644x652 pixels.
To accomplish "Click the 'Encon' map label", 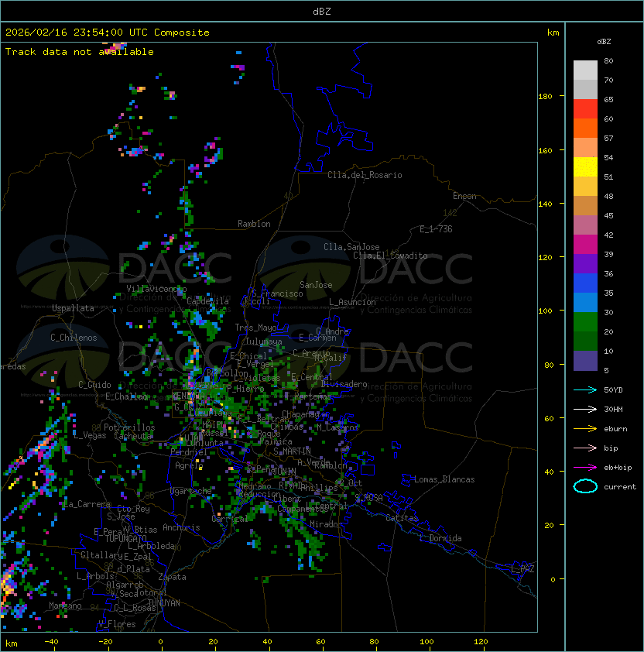I will tap(464, 196).
